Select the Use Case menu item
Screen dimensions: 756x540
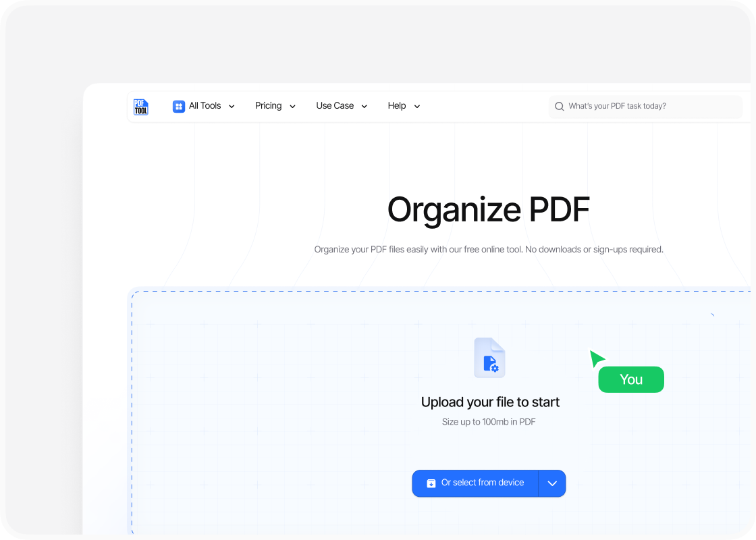point(335,106)
